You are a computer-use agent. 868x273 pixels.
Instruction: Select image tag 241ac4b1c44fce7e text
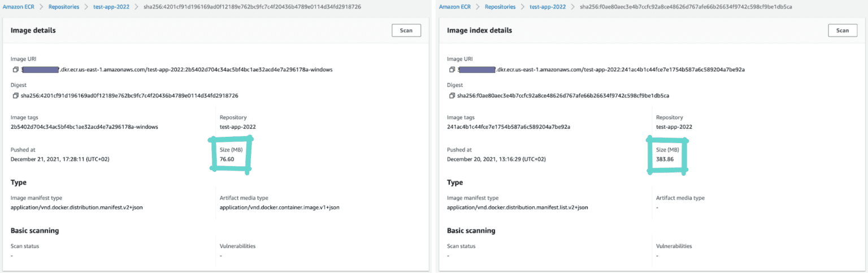[509, 127]
